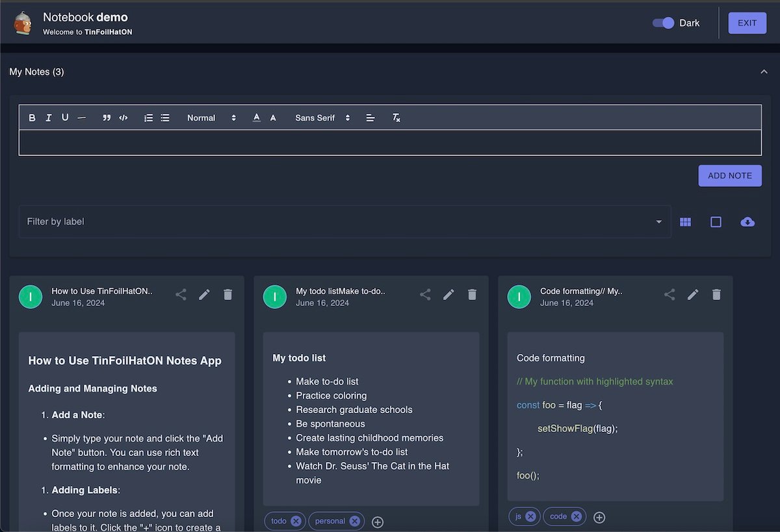
Task: Edit the My todo list note
Action: pos(448,295)
